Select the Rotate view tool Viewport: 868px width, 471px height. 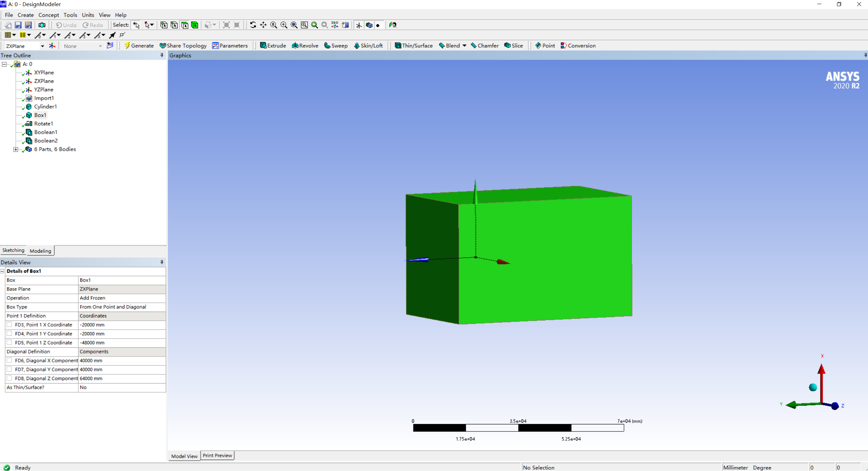click(253, 25)
